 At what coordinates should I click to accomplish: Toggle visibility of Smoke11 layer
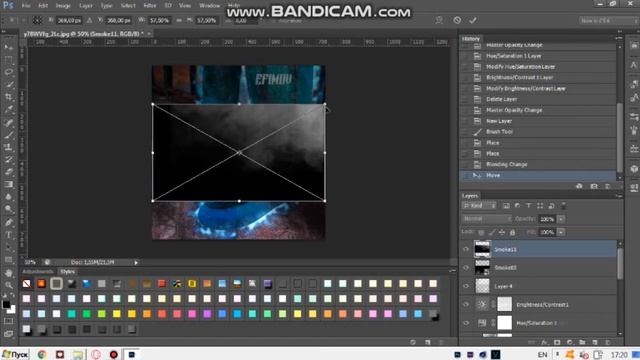[x=466, y=249]
